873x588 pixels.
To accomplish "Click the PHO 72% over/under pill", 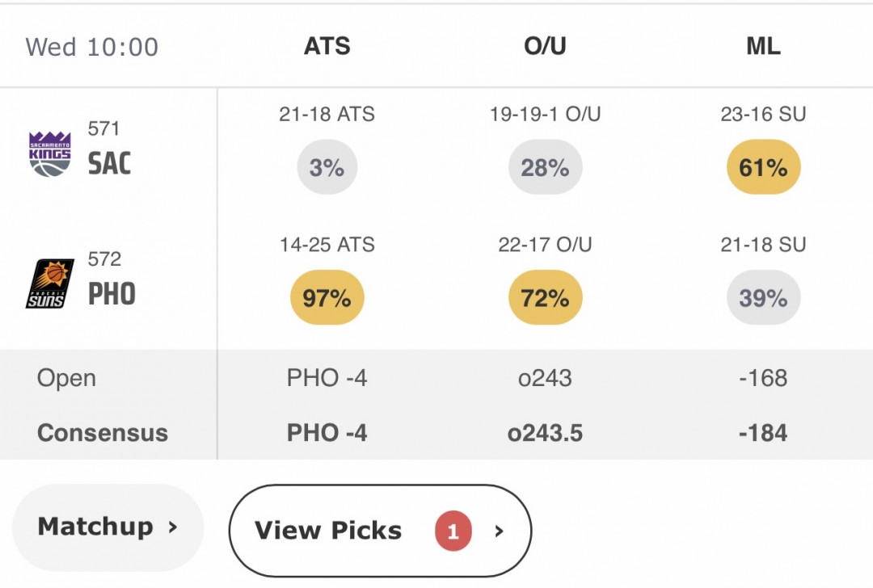I will point(545,297).
